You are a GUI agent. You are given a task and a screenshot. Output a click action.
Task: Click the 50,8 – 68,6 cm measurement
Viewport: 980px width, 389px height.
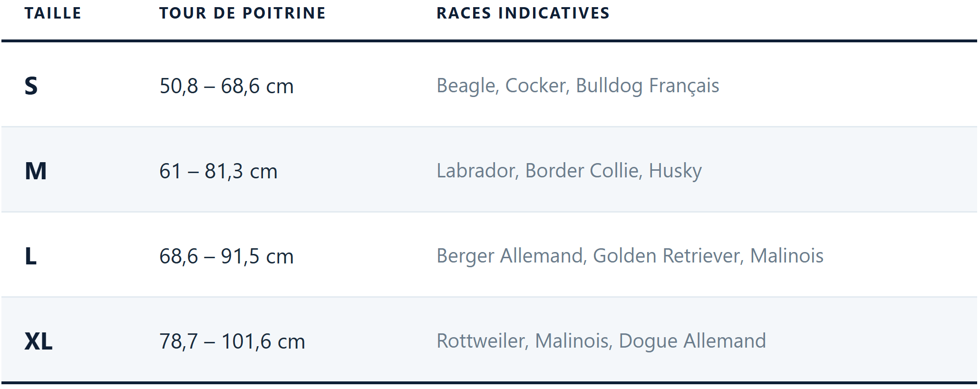226,87
